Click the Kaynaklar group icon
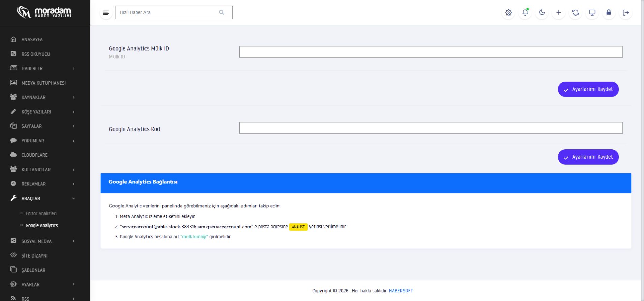This screenshot has width=644, height=301. tap(13, 97)
